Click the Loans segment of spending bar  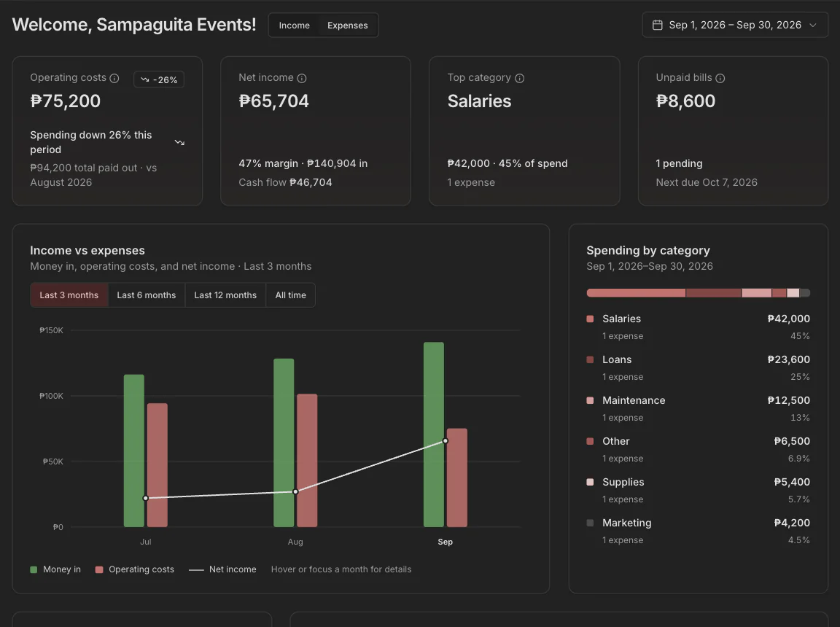tap(714, 293)
